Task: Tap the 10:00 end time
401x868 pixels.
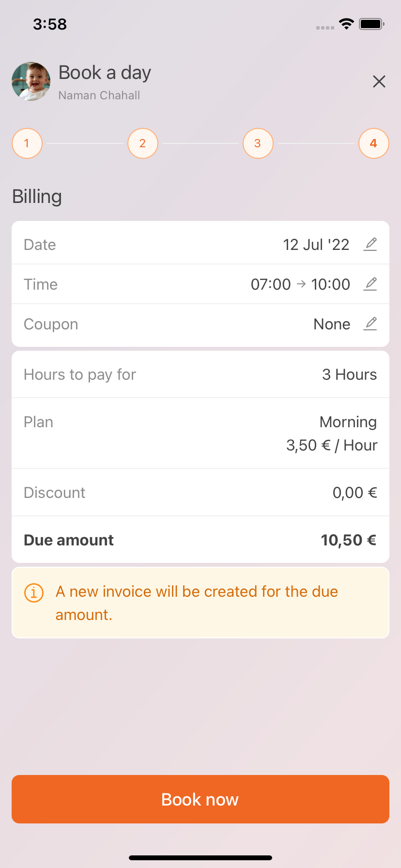Action: click(330, 284)
